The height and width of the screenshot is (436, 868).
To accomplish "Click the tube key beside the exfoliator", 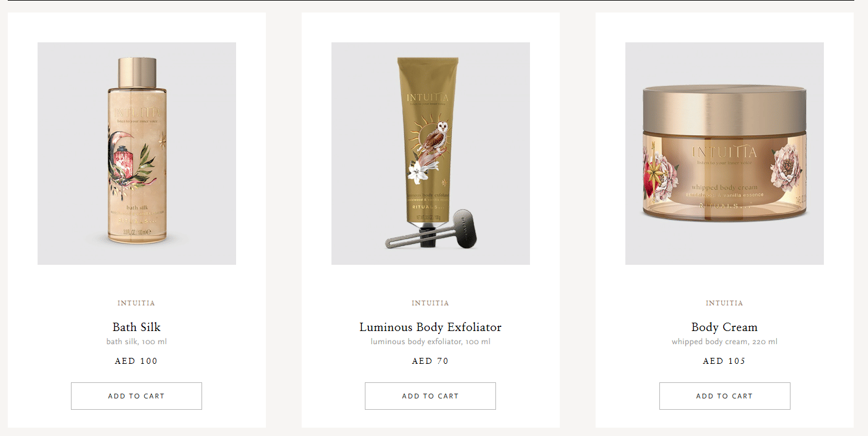I will (432, 229).
